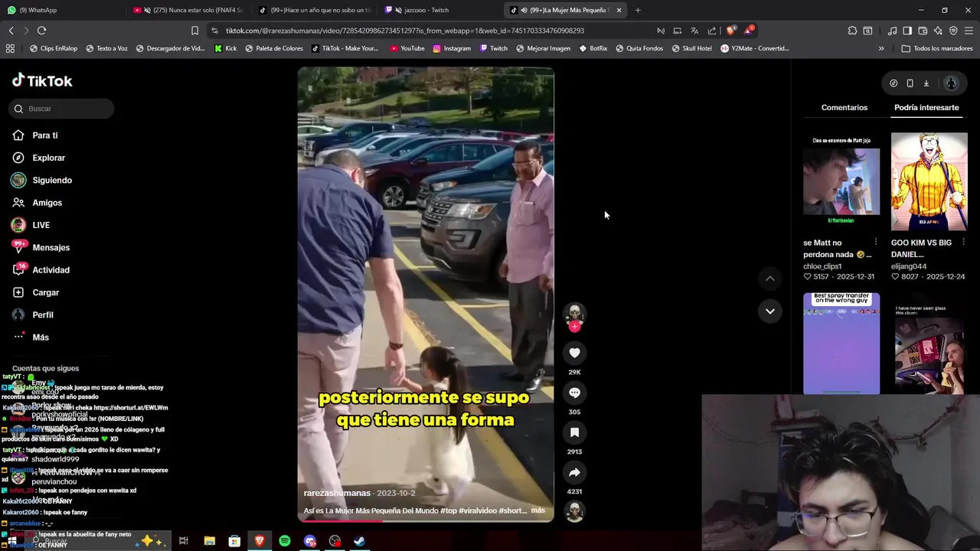Image resolution: width=980 pixels, height=551 pixels.
Task: Open chloe_clips1 author link
Action: 822,266
